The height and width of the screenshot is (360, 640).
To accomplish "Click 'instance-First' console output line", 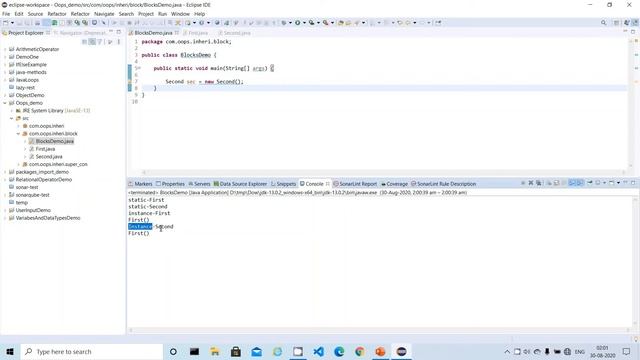I will click(149, 213).
